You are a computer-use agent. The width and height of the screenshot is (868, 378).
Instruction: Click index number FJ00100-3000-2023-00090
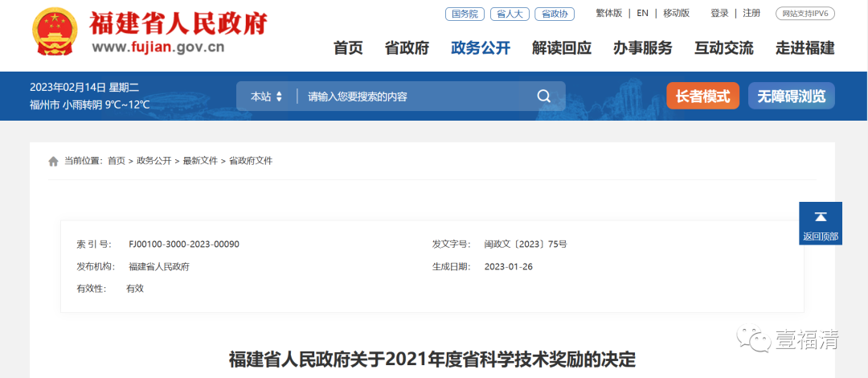click(184, 244)
